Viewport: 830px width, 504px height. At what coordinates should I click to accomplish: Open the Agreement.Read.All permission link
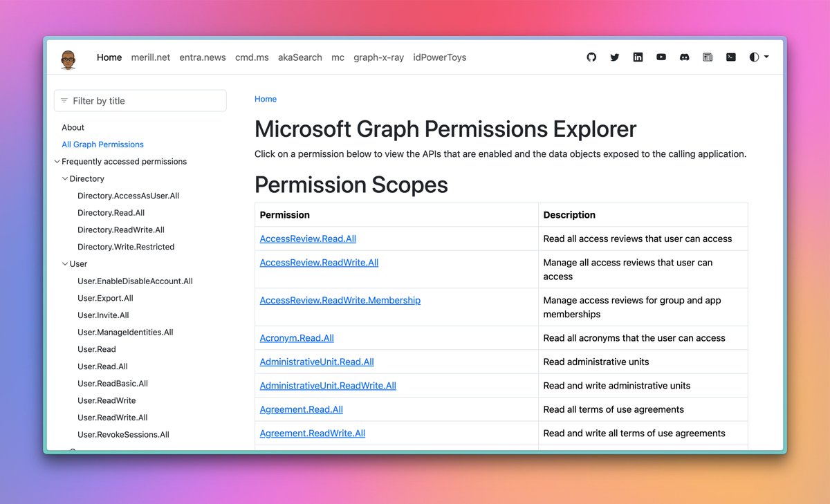302,409
